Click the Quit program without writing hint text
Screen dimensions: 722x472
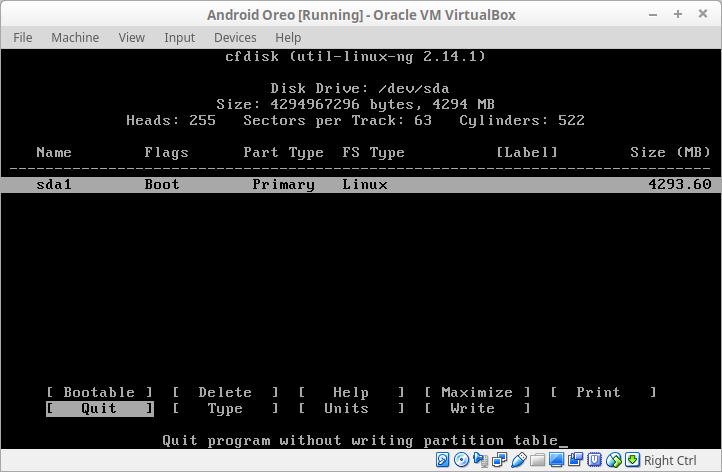pyautogui.click(x=360, y=441)
